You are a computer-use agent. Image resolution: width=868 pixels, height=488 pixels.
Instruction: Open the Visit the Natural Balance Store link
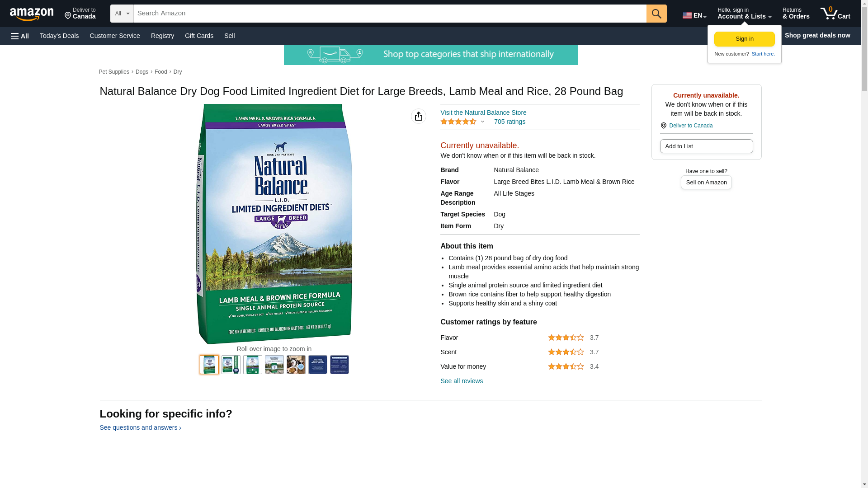(483, 113)
